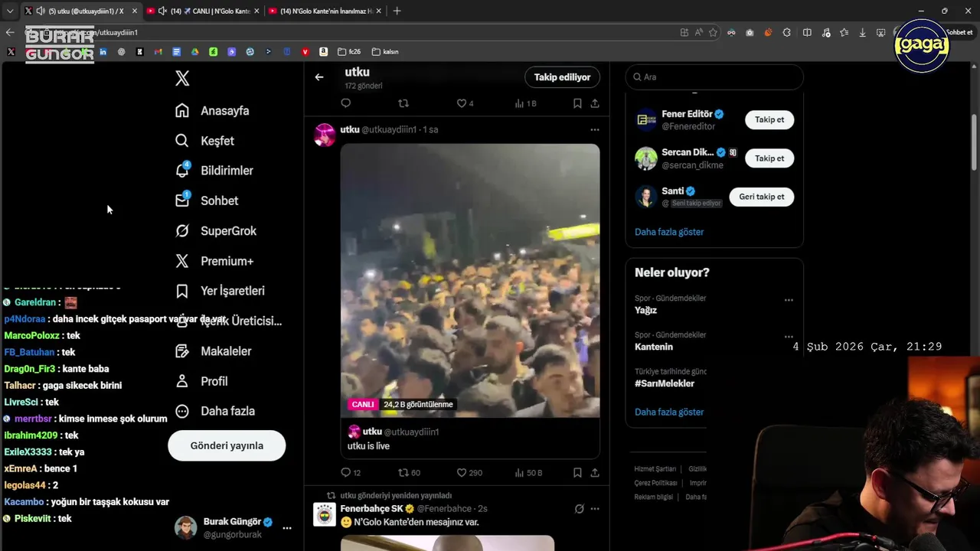Screen dimensions: 980x551
Task: Open the #SarıMelekler trending topic
Action: tap(665, 383)
